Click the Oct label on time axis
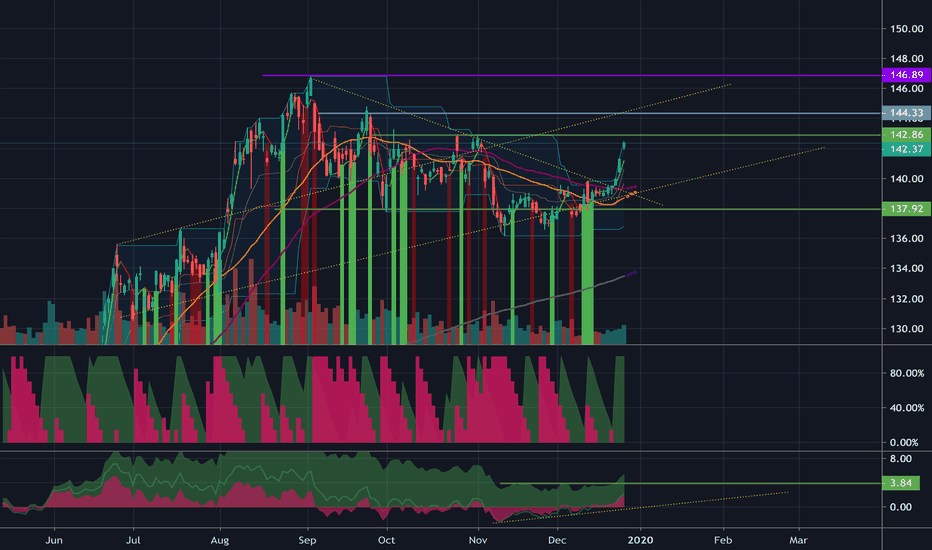The height and width of the screenshot is (550, 932). pos(386,540)
